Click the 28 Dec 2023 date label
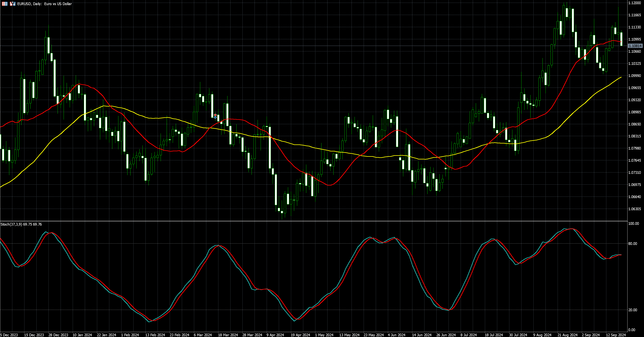Image resolution: width=644 pixels, height=337 pixels. pos(58,335)
